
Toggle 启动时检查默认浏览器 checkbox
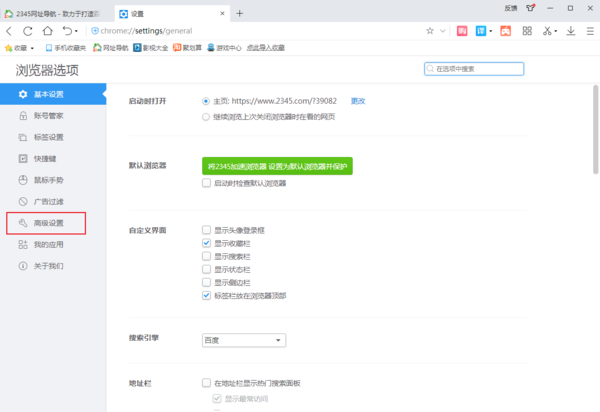pos(206,184)
